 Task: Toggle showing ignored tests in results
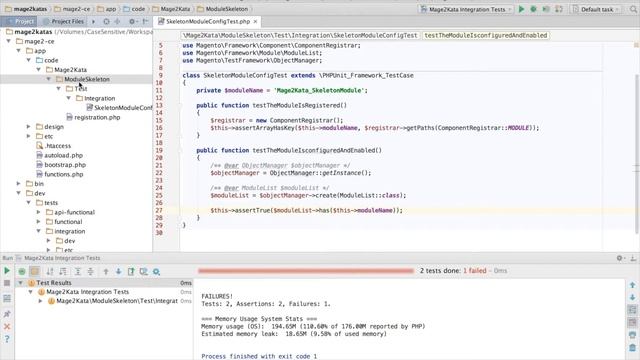tap(35, 271)
